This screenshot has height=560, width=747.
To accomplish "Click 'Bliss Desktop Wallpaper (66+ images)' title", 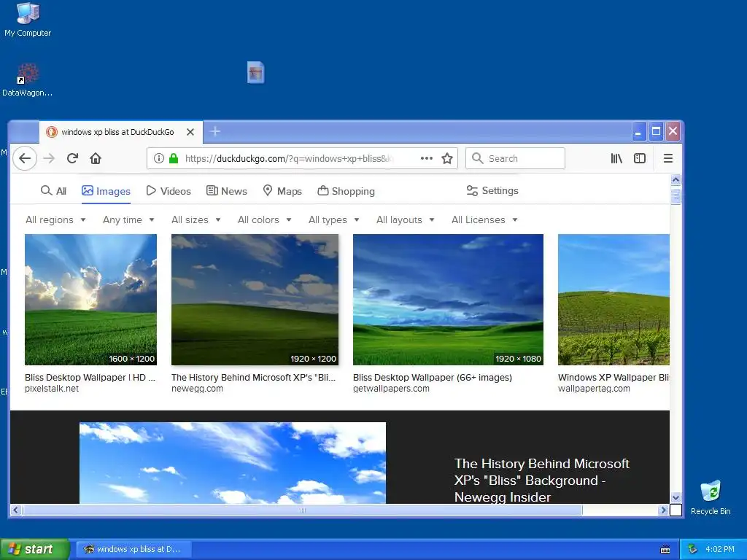I will coord(432,377).
